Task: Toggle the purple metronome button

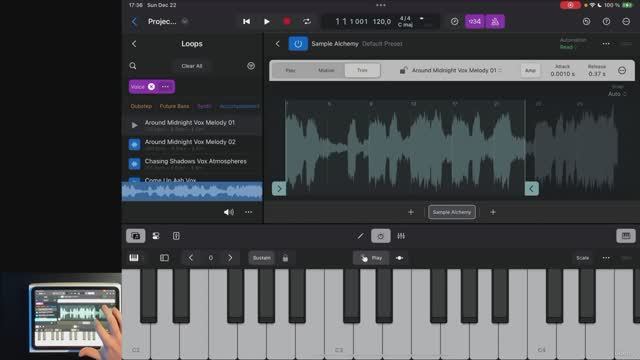Action: point(495,21)
